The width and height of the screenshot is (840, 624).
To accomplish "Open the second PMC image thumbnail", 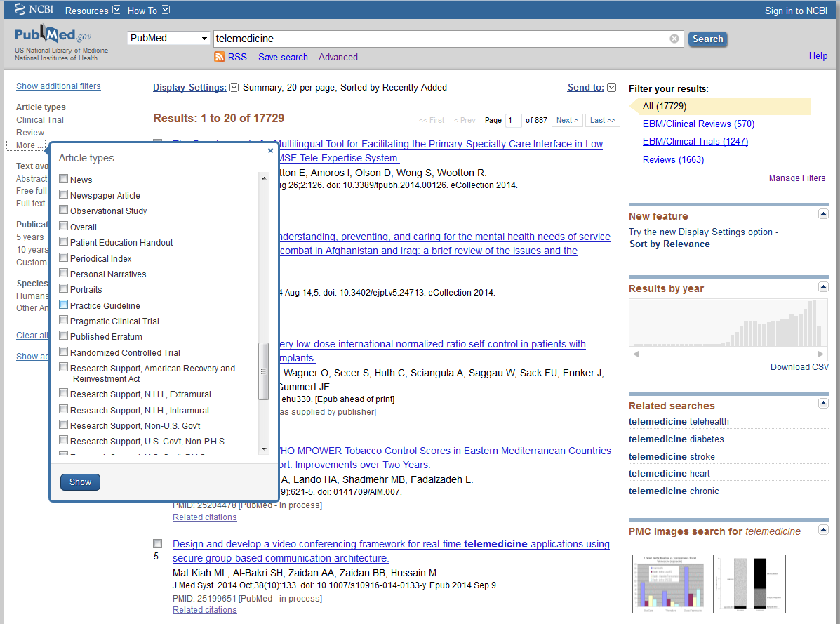I will pyautogui.click(x=749, y=584).
